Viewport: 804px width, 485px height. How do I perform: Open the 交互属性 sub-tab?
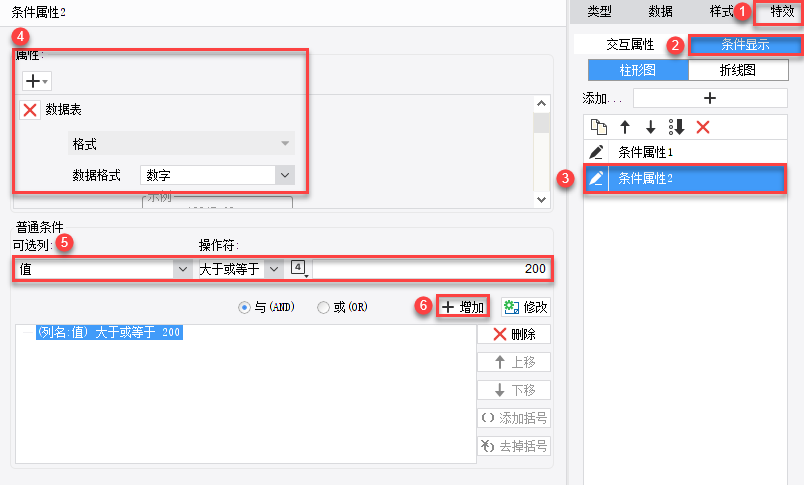(630, 45)
